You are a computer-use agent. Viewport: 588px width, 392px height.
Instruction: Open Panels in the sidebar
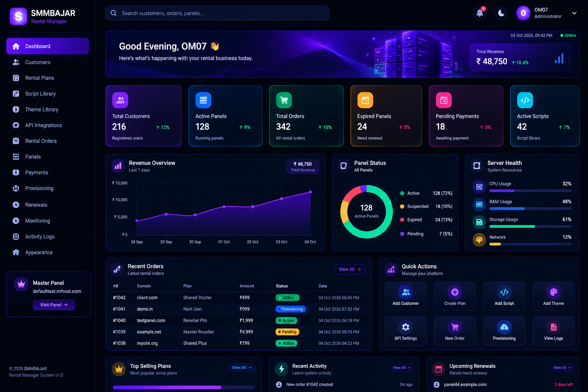tap(47, 157)
